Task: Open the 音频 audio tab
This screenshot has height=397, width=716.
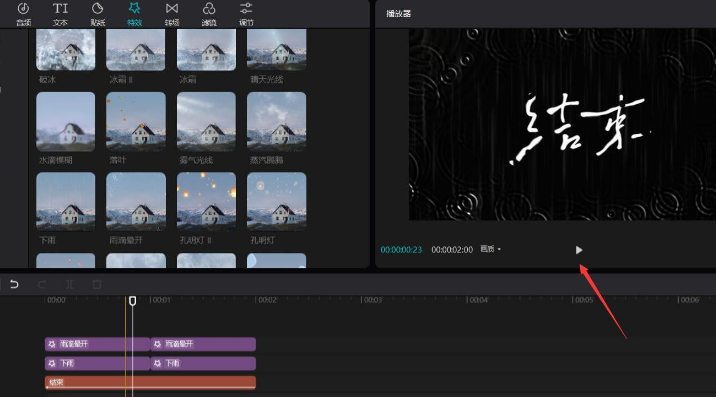Action: tap(23, 14)
